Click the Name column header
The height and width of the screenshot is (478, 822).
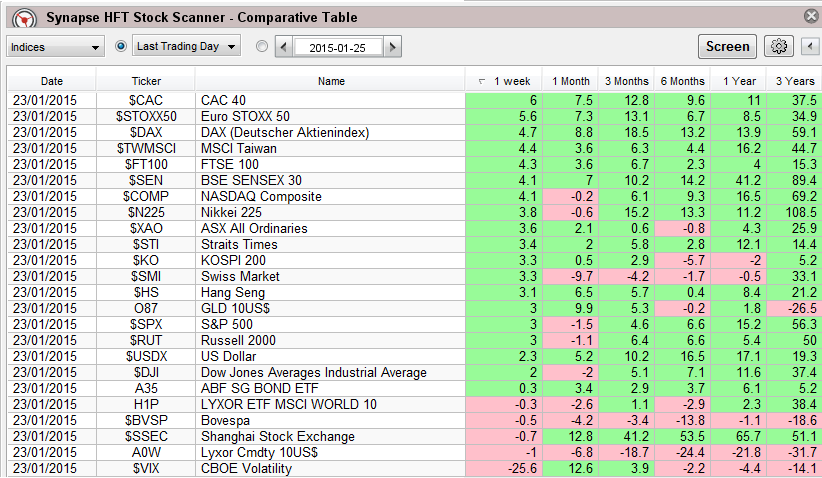click(330, 81)
